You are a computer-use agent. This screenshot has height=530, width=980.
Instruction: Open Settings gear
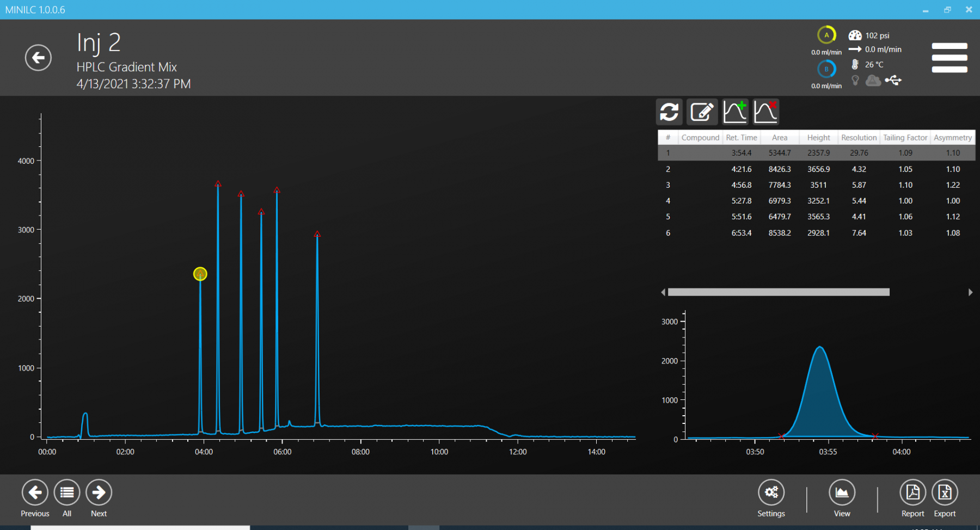[771, 492]
